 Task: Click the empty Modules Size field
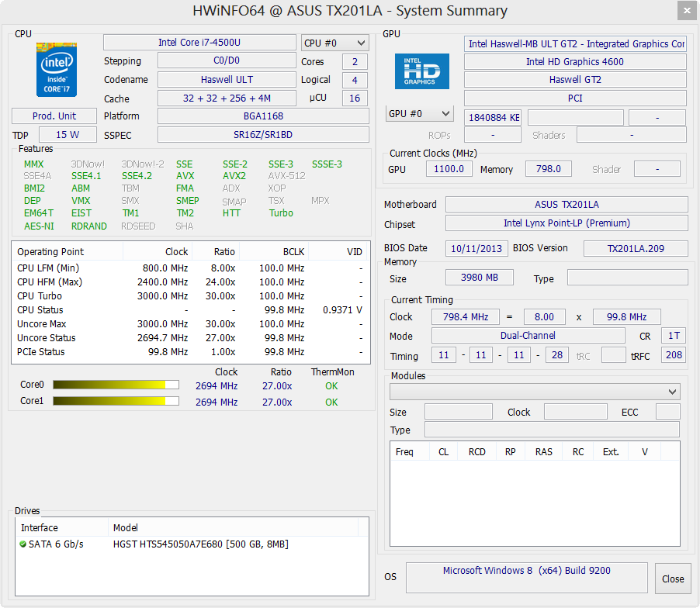[459, 411]
